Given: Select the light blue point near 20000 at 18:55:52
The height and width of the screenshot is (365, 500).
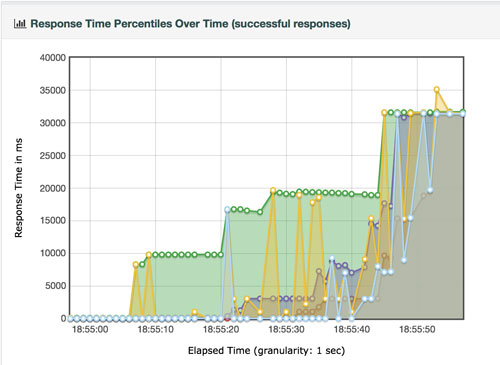Looking at the screenshot, I should click(430, 190).
